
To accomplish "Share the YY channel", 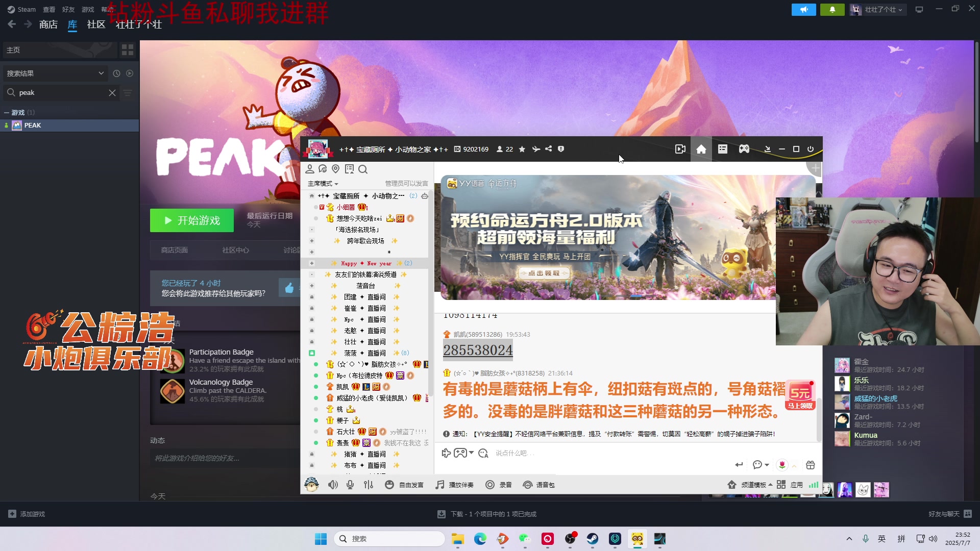I will 548,149.
